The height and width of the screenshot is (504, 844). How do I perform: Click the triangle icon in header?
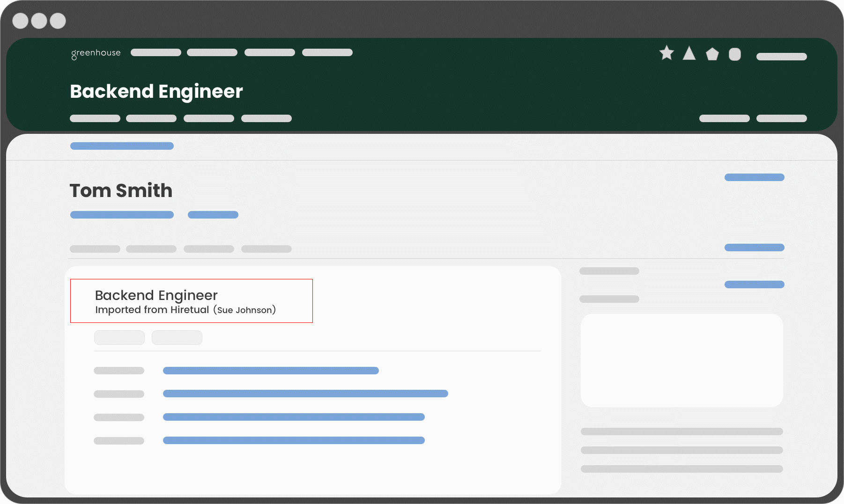click(689, 53)
